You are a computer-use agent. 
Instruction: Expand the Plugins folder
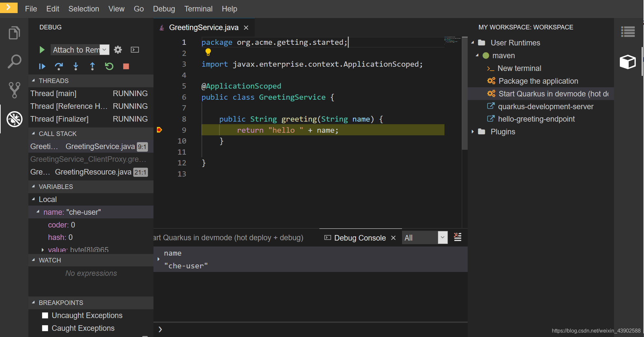[x=473, y=132]
